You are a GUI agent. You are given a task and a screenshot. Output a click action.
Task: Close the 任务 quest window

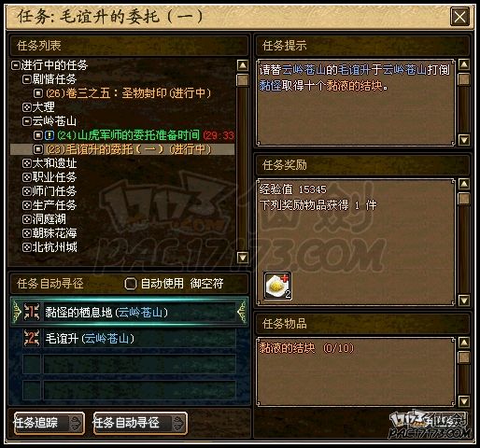tap(459, 17)
